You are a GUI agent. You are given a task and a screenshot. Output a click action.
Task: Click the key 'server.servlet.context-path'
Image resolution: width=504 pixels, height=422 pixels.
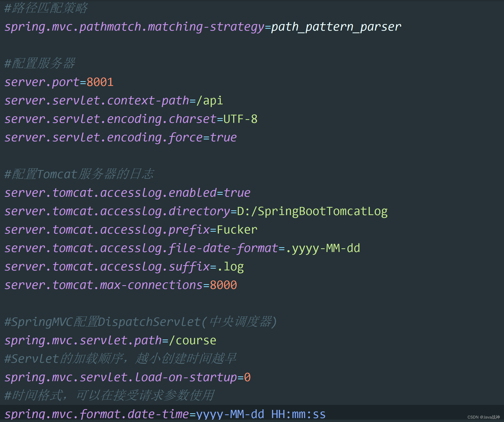pyautogui.click(x=97, y=101)
